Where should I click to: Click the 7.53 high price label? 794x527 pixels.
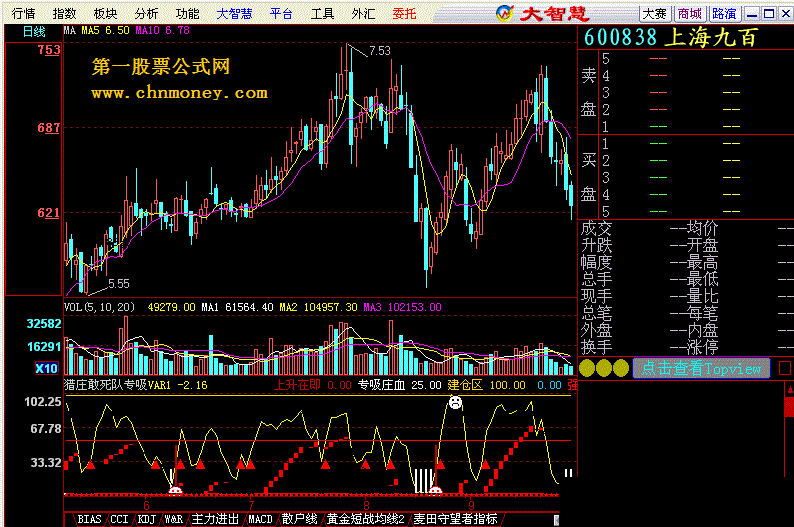coord(380,51)
